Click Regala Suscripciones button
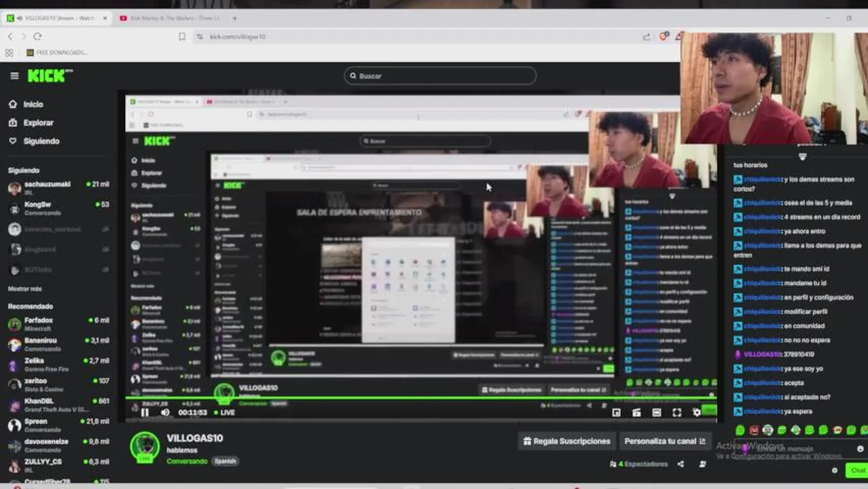Image resolution: width=868 pixels, height=489 pixels. pos(567,441)
